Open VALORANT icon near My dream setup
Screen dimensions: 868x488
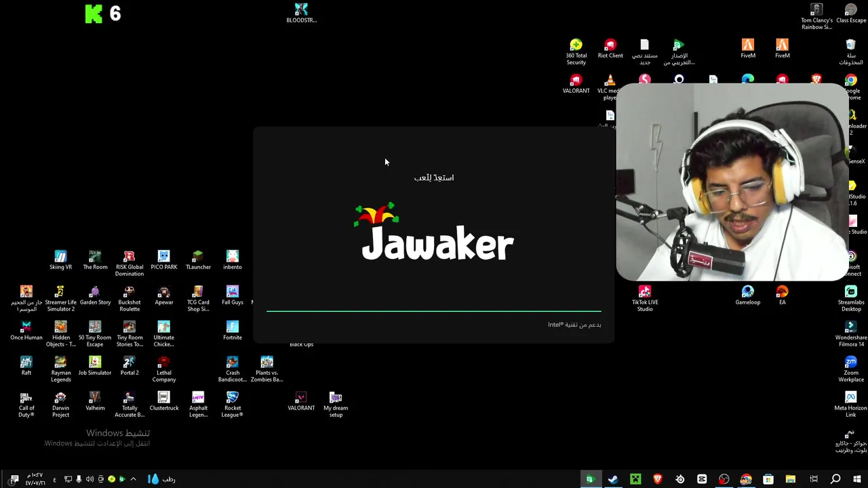301,401
